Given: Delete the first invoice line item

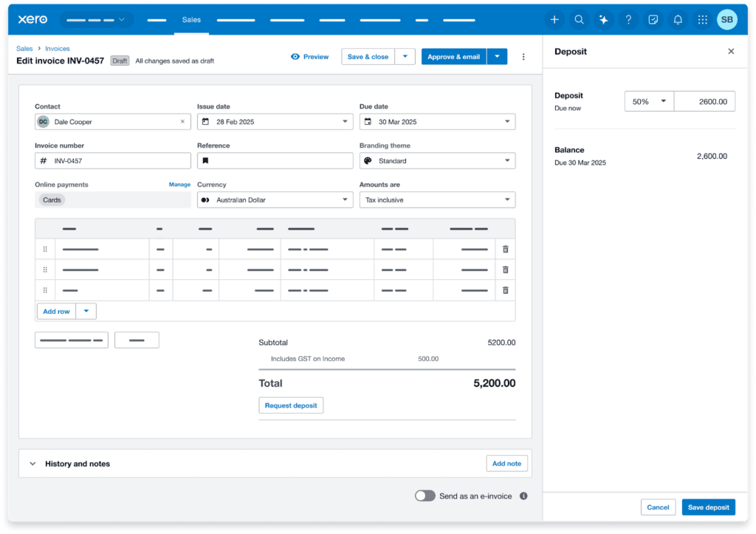Looking at the screenshot, I should pyautogui.click(x=505, y=250).
